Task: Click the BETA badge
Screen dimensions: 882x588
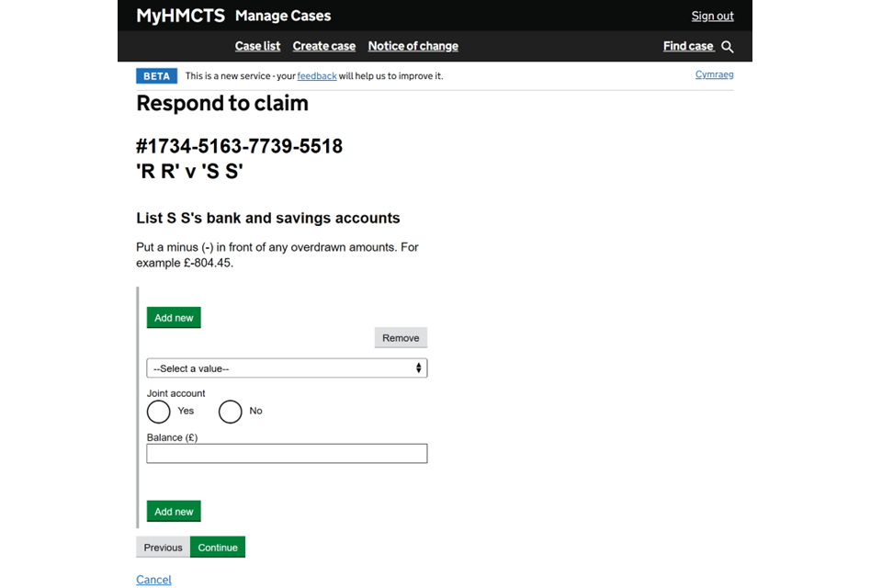Action: pyautogui.click(x=156, y=76)
